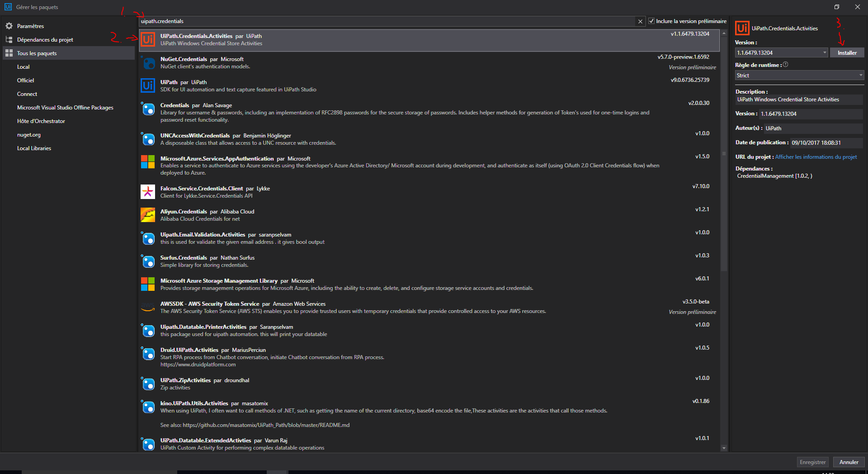This screenshot has width=868, height=474.
Task: Click the grid icon beside Tous les paquets
Action: tap(9, 53)
